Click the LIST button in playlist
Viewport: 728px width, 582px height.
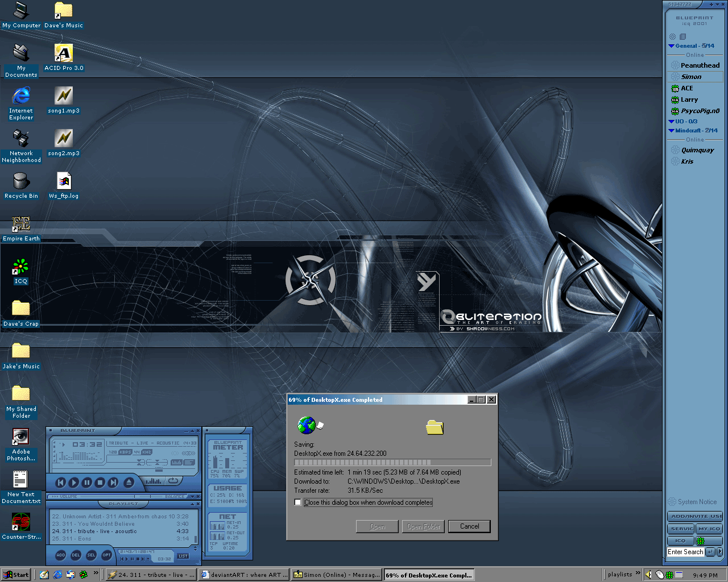coord(183,556)
